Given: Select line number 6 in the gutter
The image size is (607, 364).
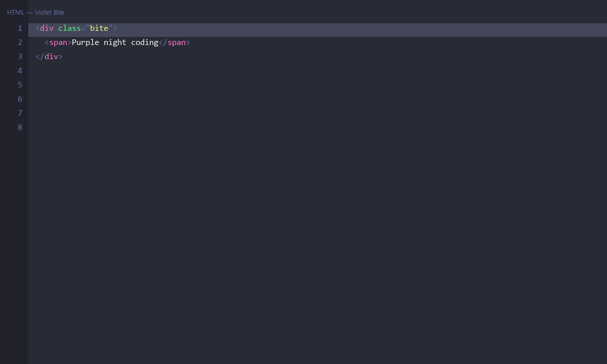Looking at the screenshot, I should (x=20, y=99).
